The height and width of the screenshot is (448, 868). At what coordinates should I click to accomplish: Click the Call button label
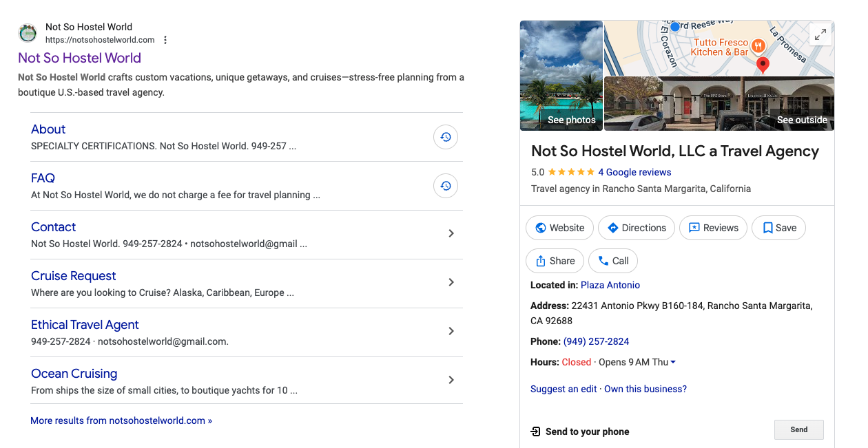[621, 261]
